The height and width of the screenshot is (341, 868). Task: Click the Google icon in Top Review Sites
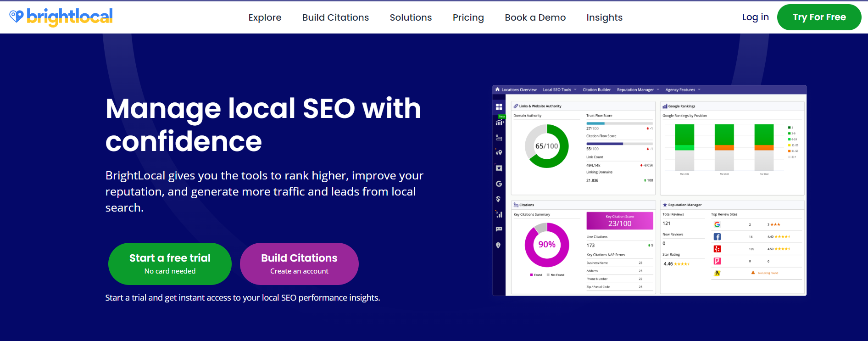(x=717, y=224)
